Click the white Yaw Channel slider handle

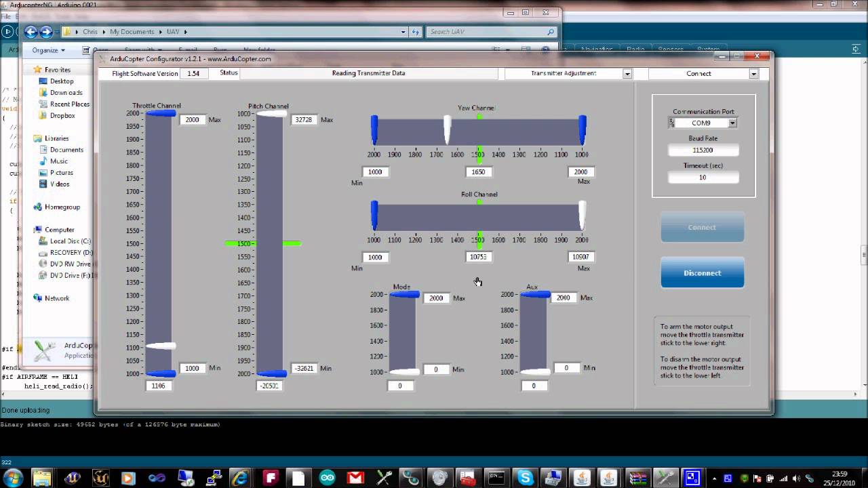pos(447,129)
